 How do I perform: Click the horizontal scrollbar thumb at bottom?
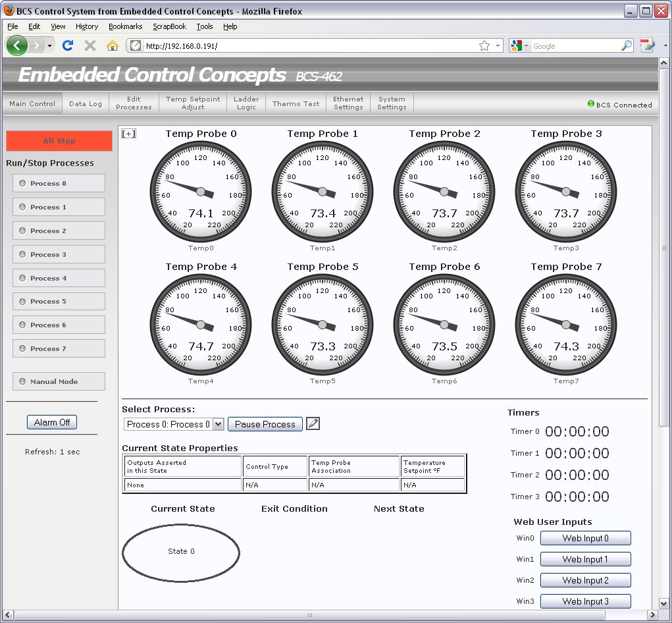point(309,615)
